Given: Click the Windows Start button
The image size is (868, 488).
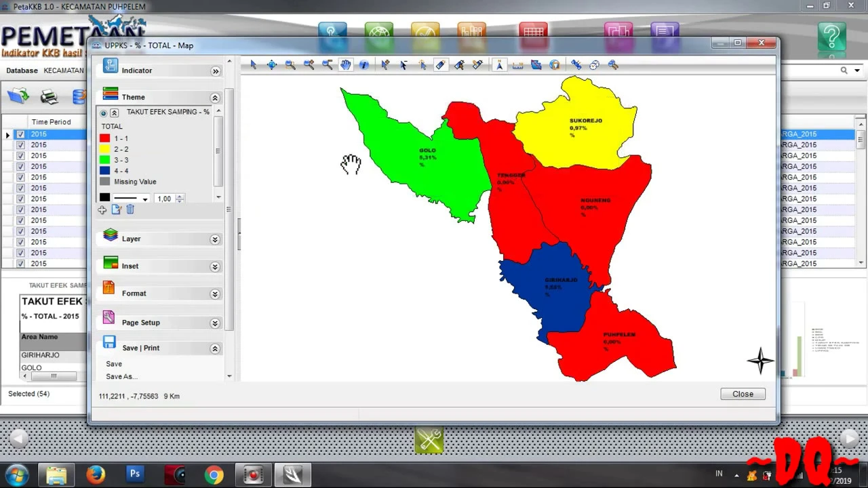Looking at the screenshot, I should 17,475.
